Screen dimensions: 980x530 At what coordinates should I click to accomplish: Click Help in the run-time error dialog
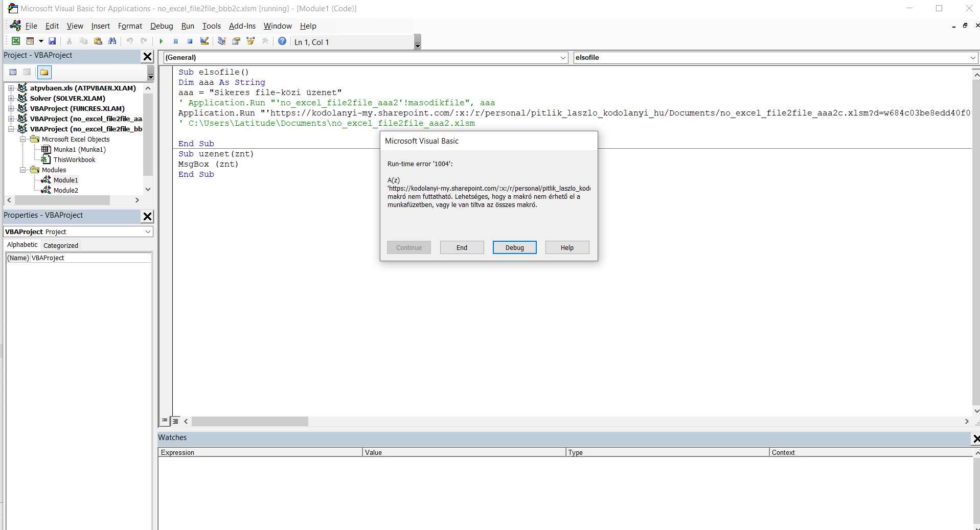(567, 247)
